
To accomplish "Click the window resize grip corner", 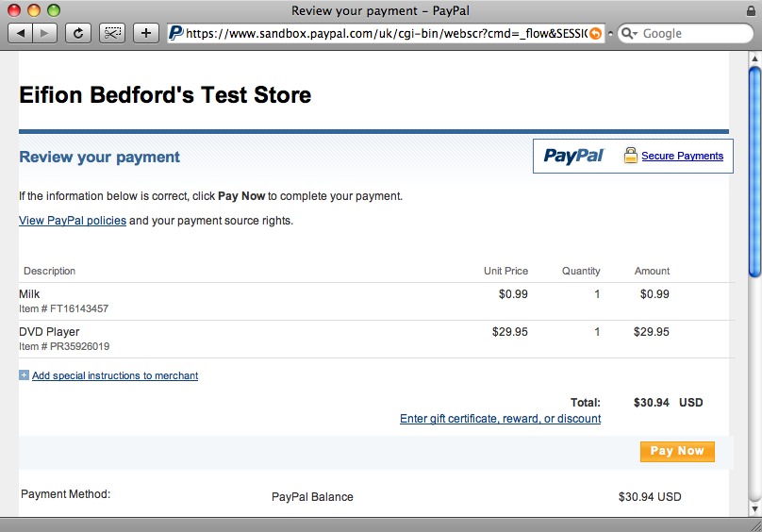I will pyautogui.click(x=755, y=525).
